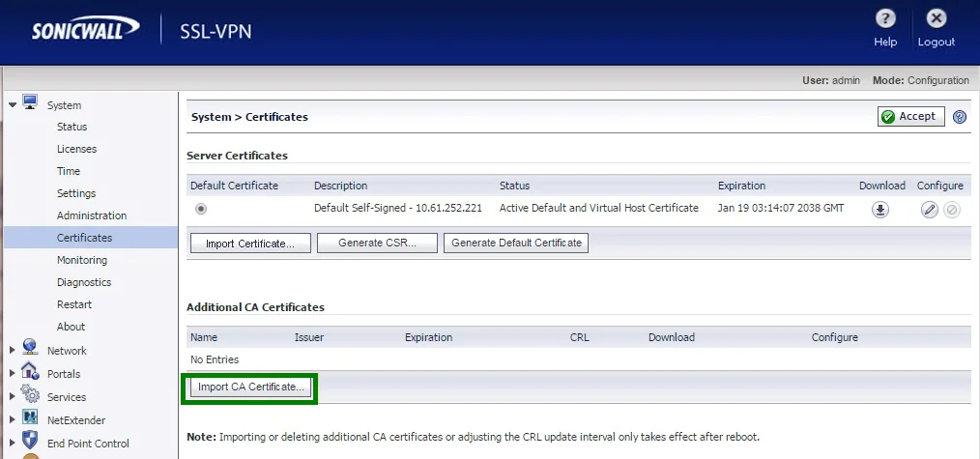Open the Licenses page in sidebar

point(76,149)
